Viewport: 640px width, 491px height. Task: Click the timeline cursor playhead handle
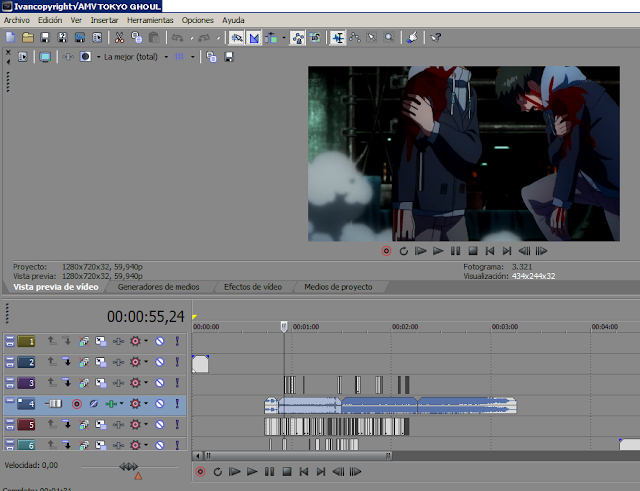[x=284, y=327]
